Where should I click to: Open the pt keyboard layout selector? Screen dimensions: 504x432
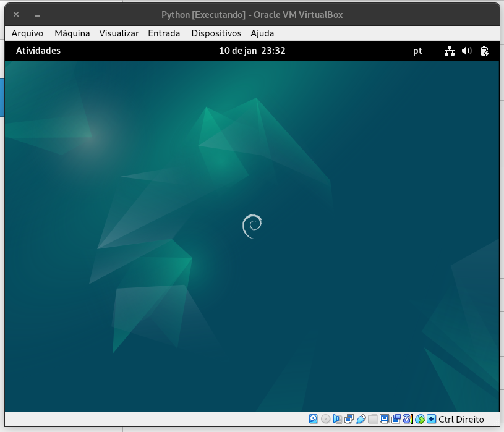417,51
